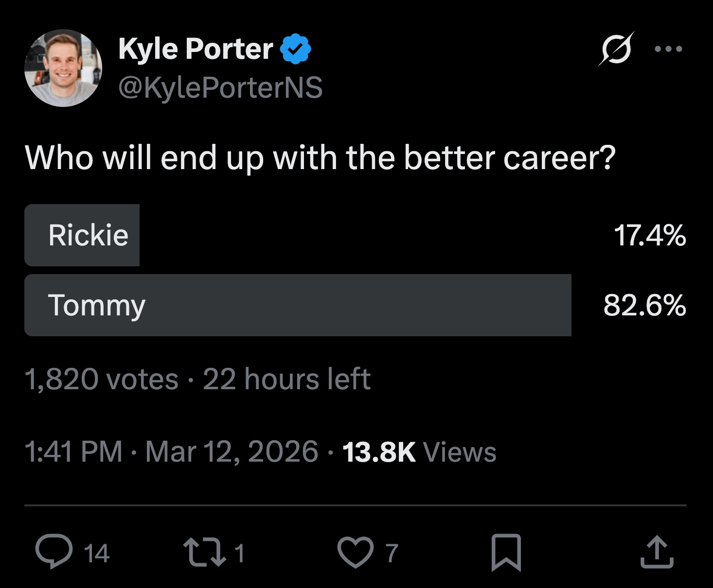Repost this poll using the repost icon
Viewport: 713px width, 588px height.
click(x=204, y=552)
